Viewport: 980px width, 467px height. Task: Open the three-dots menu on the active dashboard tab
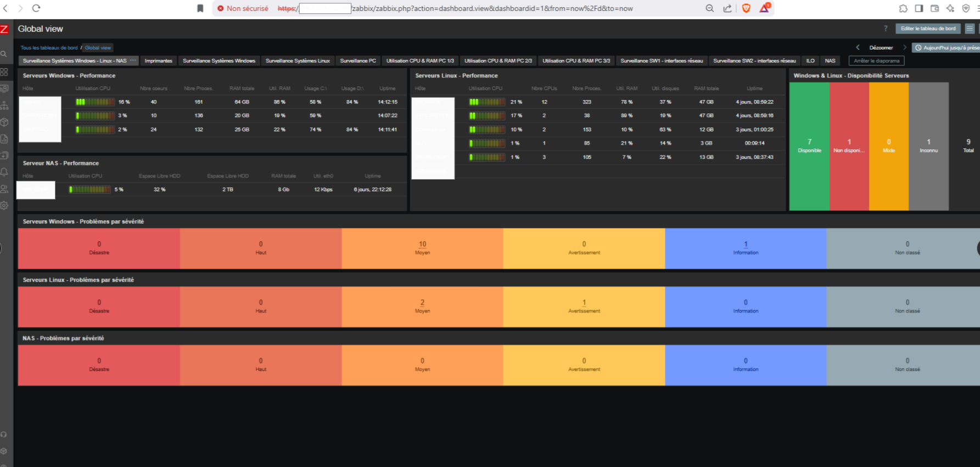(x=133, y=60)
